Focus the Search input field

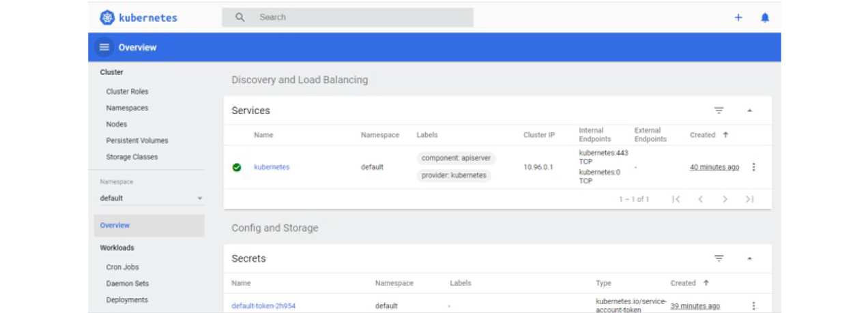point(347,17)
